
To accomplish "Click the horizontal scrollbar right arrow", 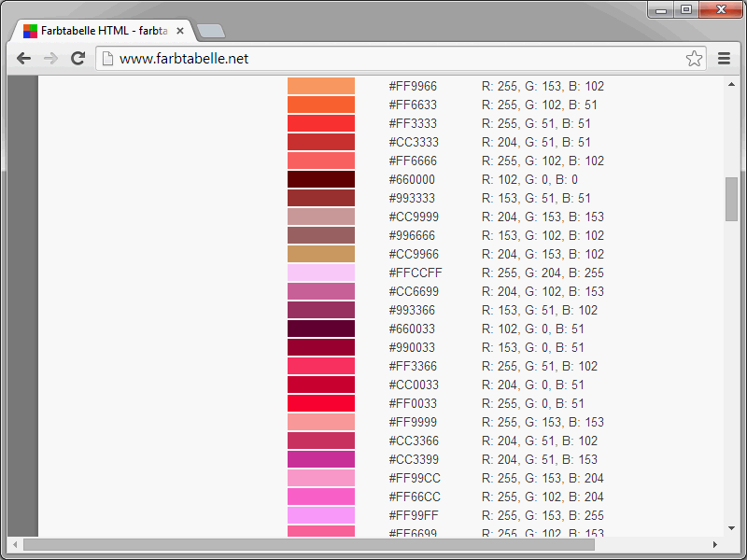I will coord(714,544).
